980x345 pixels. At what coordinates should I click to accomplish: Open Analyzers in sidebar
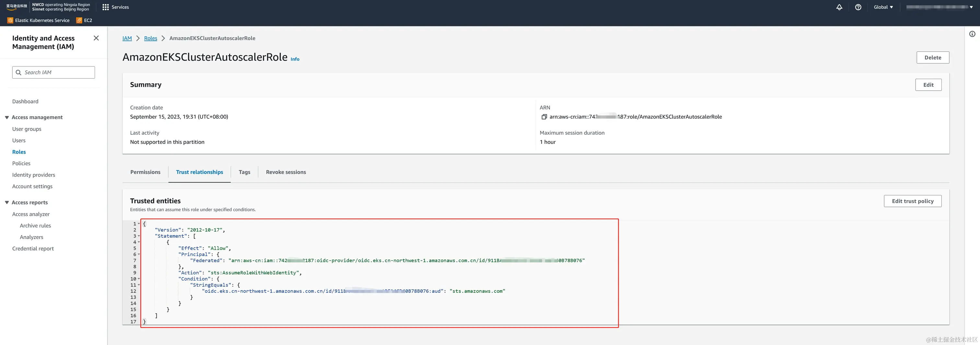tap(31, 237)
